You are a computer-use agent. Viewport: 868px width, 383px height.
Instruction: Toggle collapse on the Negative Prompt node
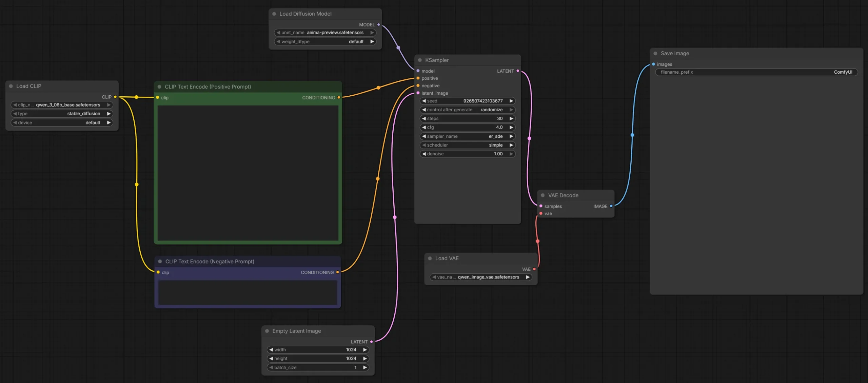coord(160,262)
